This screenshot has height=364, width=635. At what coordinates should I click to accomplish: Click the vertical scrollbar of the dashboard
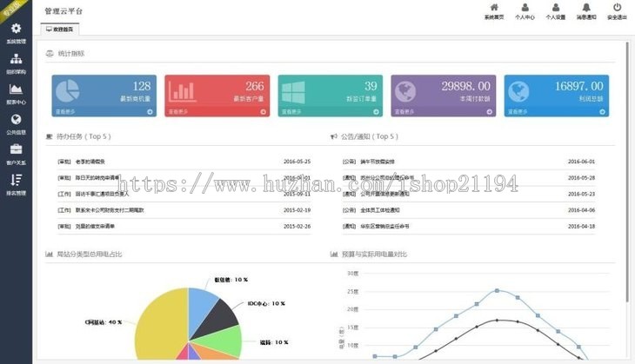pyautogui.click(x=628, y=172)
